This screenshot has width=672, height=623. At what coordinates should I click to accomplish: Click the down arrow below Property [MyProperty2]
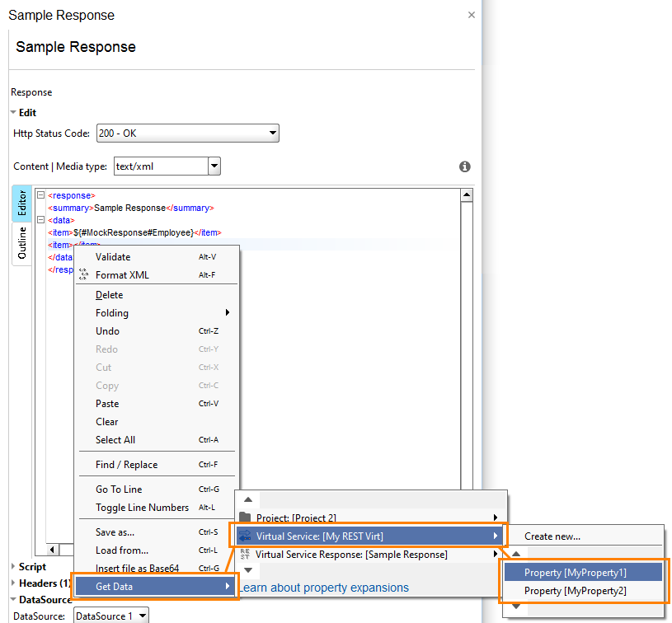click(x=518, y=604)
